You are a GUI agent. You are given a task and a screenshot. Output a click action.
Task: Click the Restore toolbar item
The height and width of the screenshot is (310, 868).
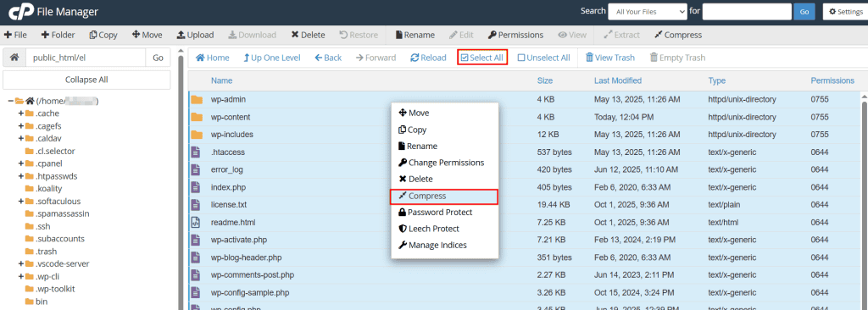click(x=359, y=35)
